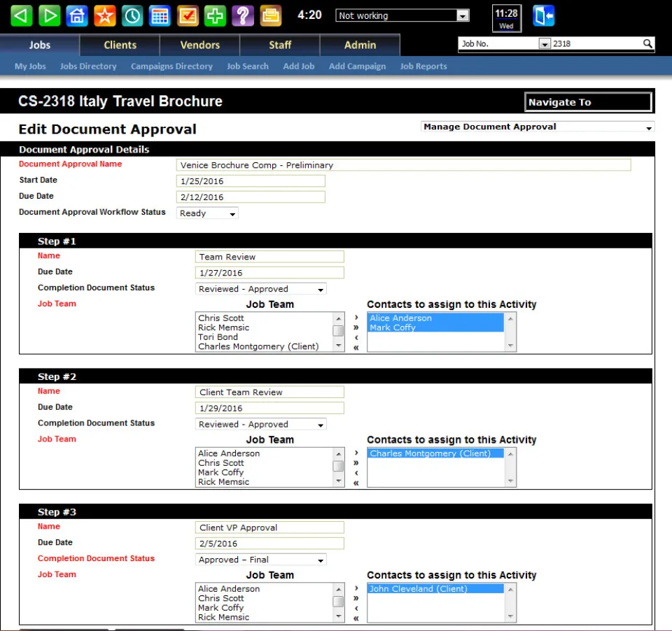Open the My Jobs submenu link

(30, 66)
